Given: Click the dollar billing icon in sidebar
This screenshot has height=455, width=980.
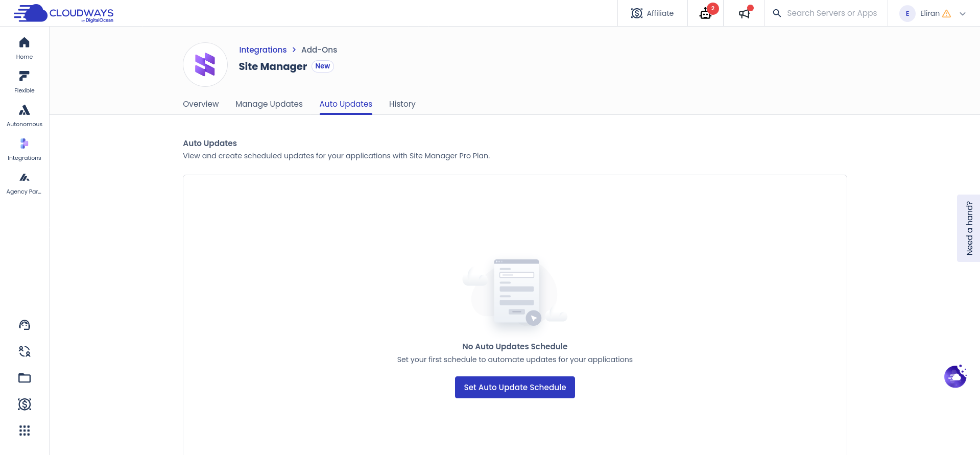Looking at the screenshot, I should coord(25,404).
